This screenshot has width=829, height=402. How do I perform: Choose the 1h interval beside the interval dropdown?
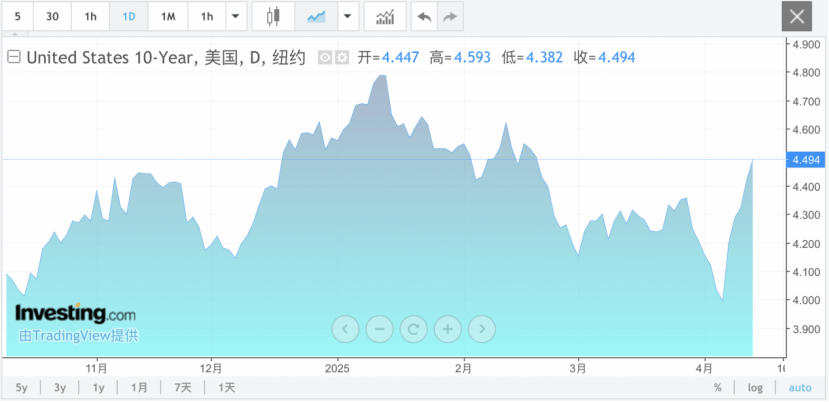point(207,16)
